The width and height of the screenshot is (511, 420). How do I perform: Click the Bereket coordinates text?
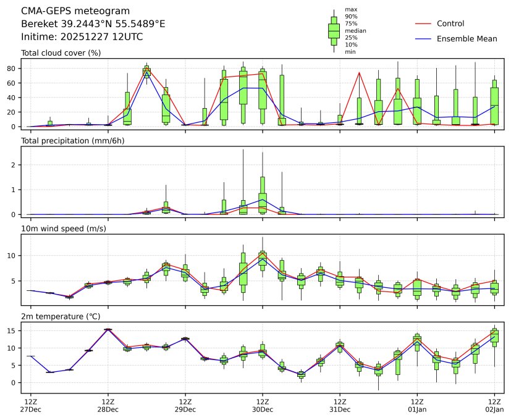[93, 24]
